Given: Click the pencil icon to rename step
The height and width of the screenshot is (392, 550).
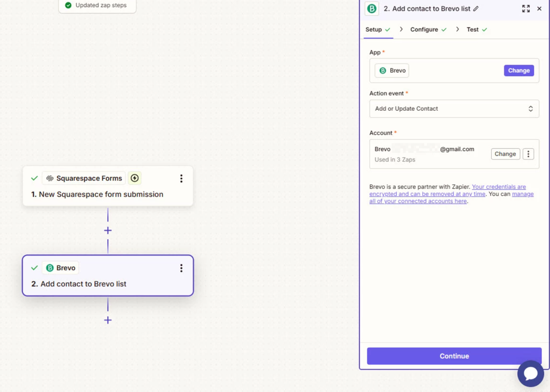Looking at the screenshot, I should point(476,9).
